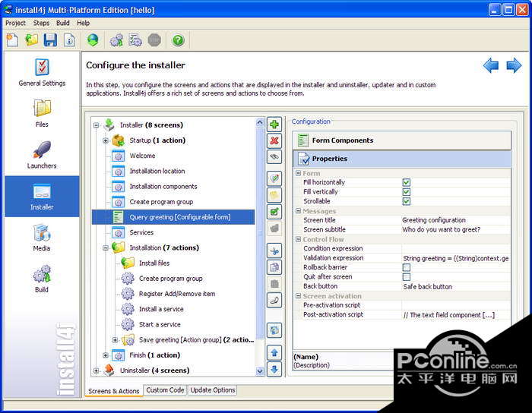Click the green checkmark edit button

point(274,212)
